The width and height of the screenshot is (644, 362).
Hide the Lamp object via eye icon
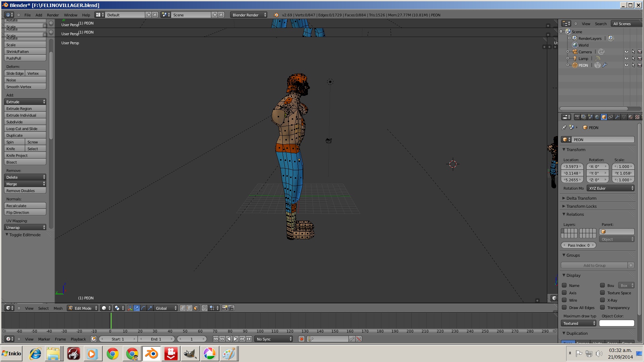pyautogui.click(x=626, y=58)
